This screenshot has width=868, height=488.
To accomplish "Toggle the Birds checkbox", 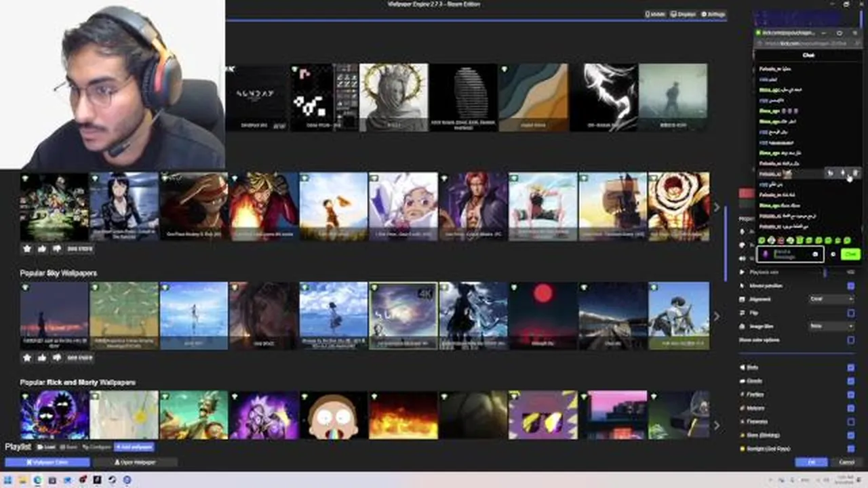I will [x=851, y=367].
